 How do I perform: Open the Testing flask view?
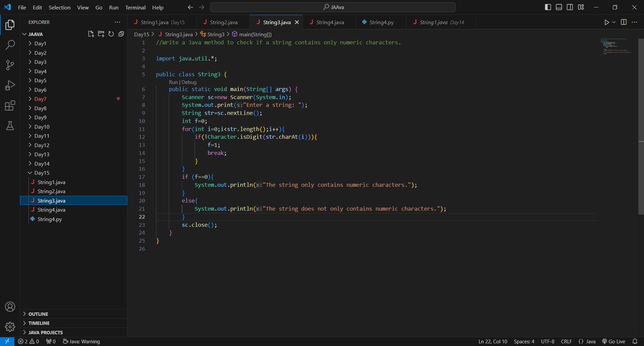(x=10, y=126)
